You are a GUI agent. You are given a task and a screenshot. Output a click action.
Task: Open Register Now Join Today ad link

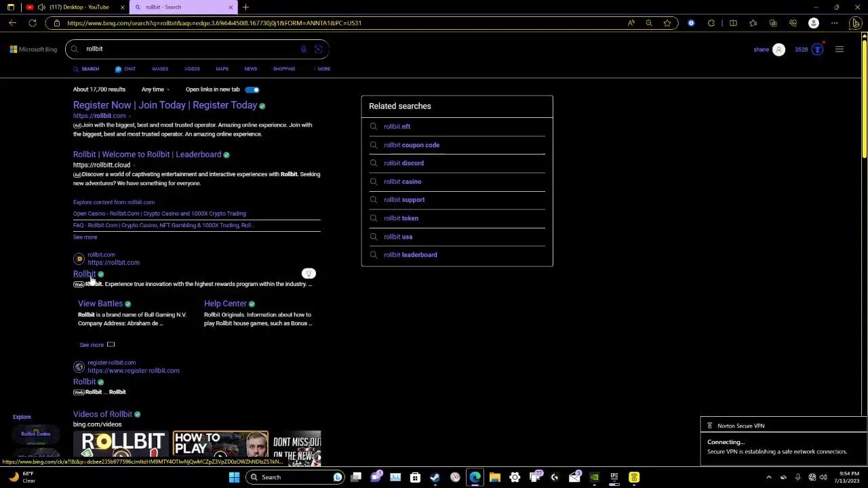click(165, 105)
